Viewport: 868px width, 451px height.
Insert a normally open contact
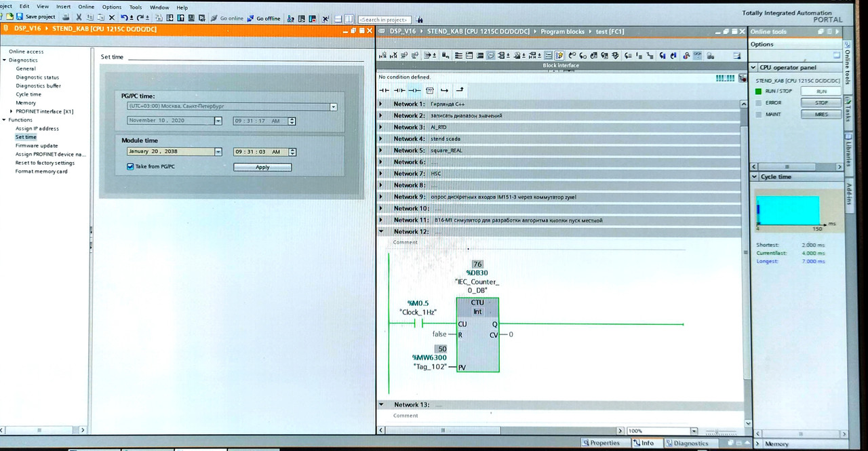point(384,90)
